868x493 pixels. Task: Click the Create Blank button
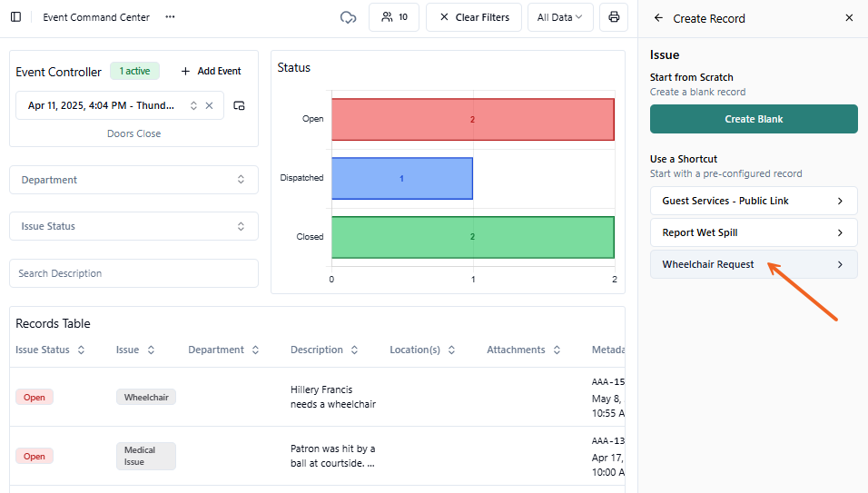point(754,119)
